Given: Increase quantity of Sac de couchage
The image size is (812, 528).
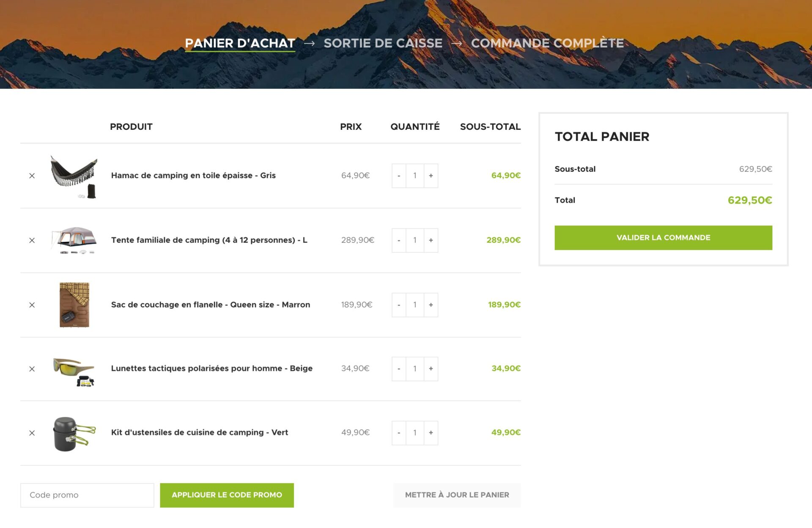Looking at the screenshot, I should 431,305.
